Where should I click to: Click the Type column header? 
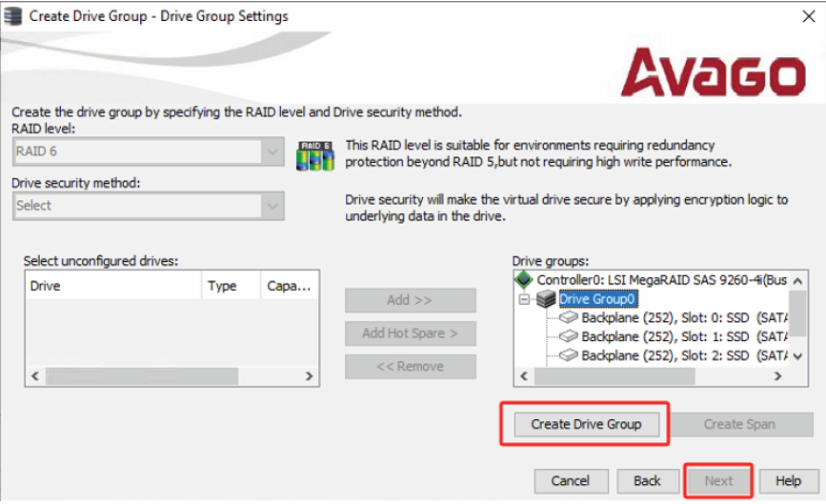(232, 286)
